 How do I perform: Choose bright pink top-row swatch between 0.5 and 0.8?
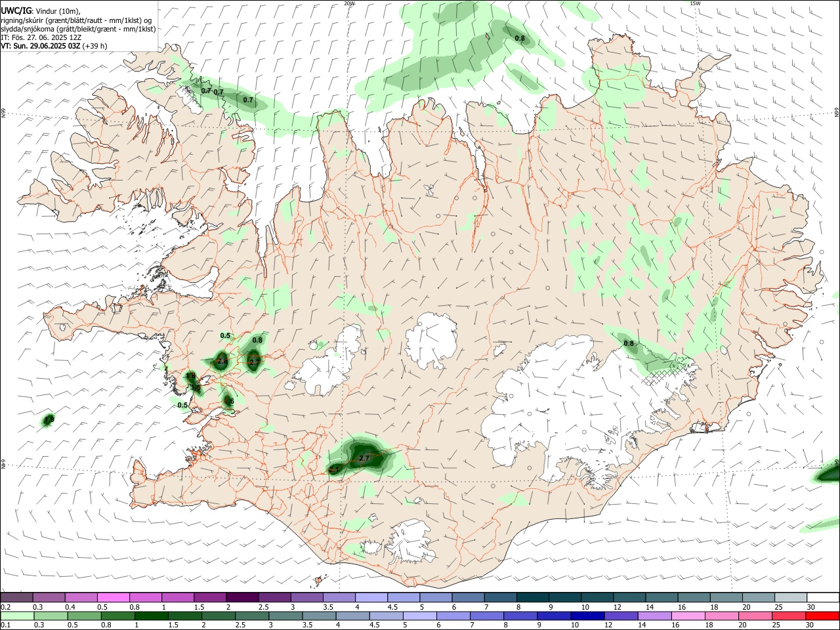tap(114, 597)
